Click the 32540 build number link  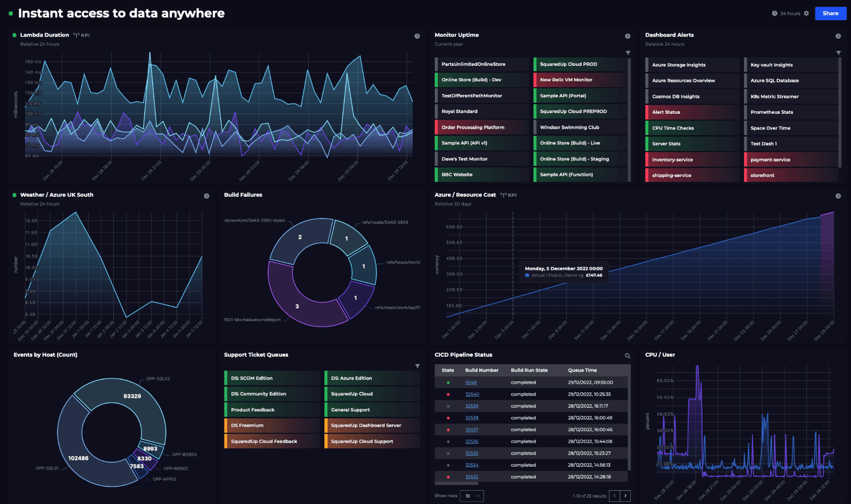[472, 394]
